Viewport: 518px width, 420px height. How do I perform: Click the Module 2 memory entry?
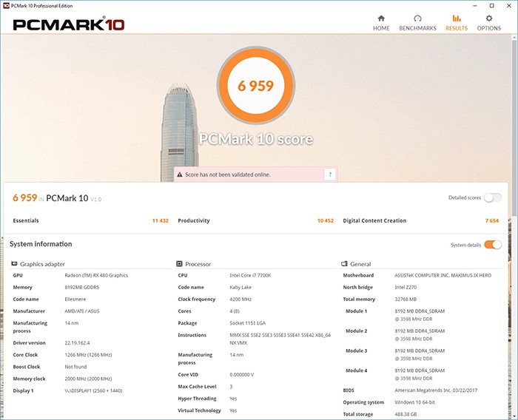pyautogui.click(x=420, y=335)
